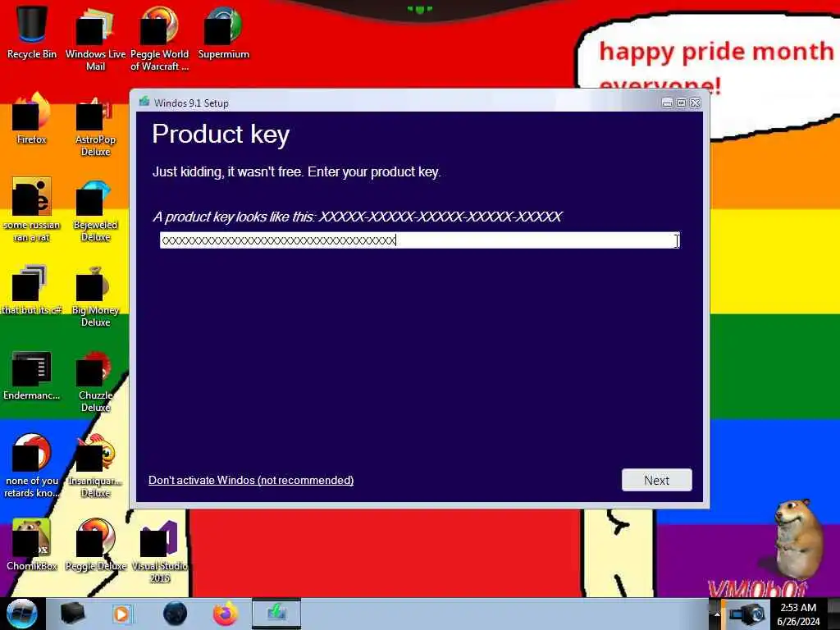This screenshot has width=840, height=630.
Task: Click the camera icon in system tray
Action: tap(748, 614)
